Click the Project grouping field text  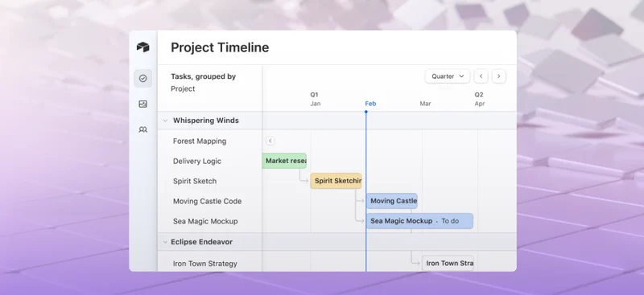click(183, 89)
